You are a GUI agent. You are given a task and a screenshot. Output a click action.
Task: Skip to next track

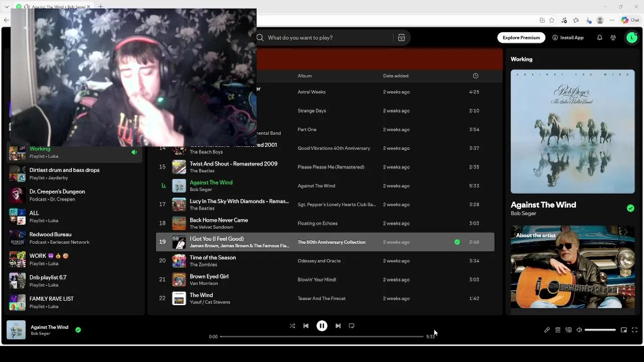click(338, 326)
